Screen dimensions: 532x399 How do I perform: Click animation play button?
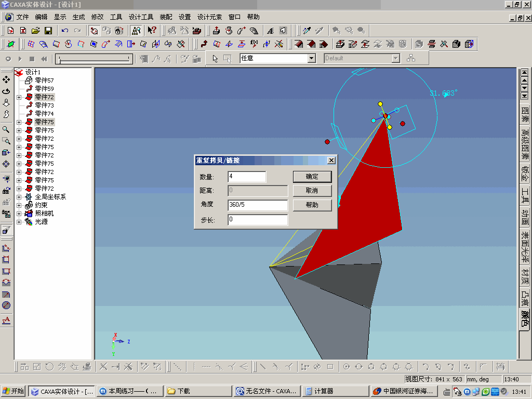(20, 59)
